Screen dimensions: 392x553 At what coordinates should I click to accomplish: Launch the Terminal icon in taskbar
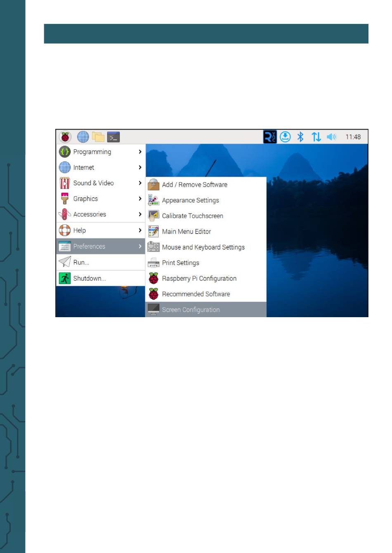[113, 137]
